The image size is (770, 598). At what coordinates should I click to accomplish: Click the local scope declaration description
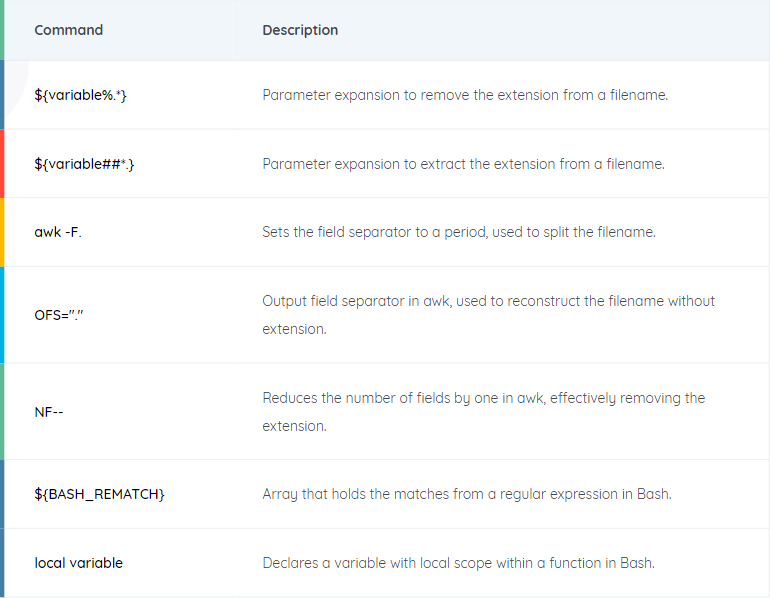click(458, 563)
